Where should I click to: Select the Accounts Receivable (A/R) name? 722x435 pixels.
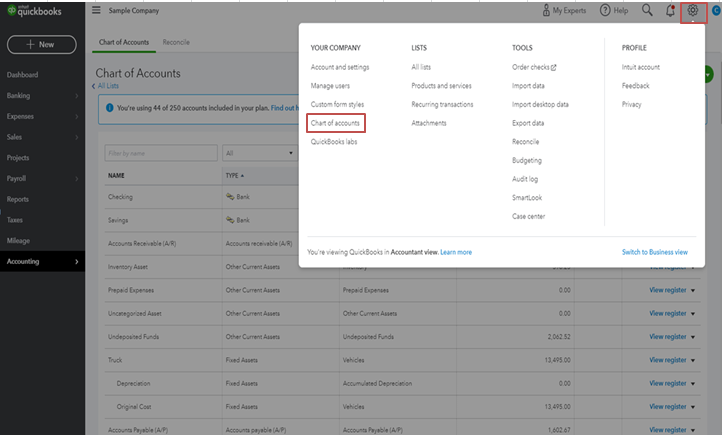pyautogui.click(x=142, y=244)
